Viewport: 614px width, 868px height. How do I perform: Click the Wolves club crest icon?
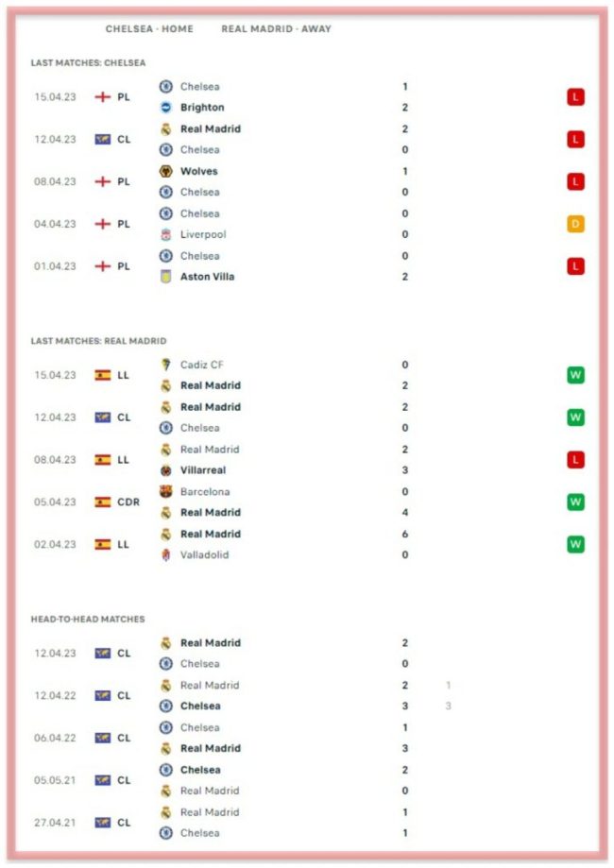tap(165, 171)
